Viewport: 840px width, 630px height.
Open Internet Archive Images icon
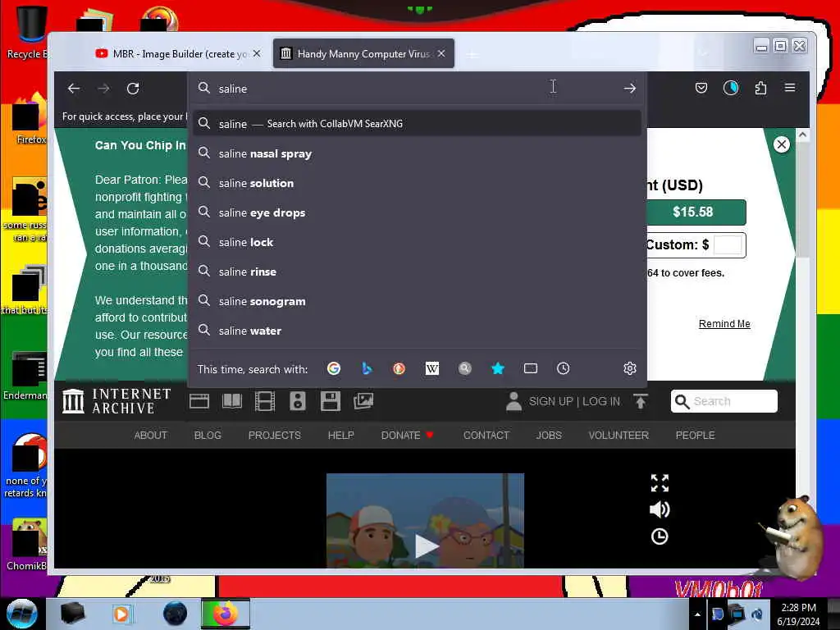pos(363,401)
